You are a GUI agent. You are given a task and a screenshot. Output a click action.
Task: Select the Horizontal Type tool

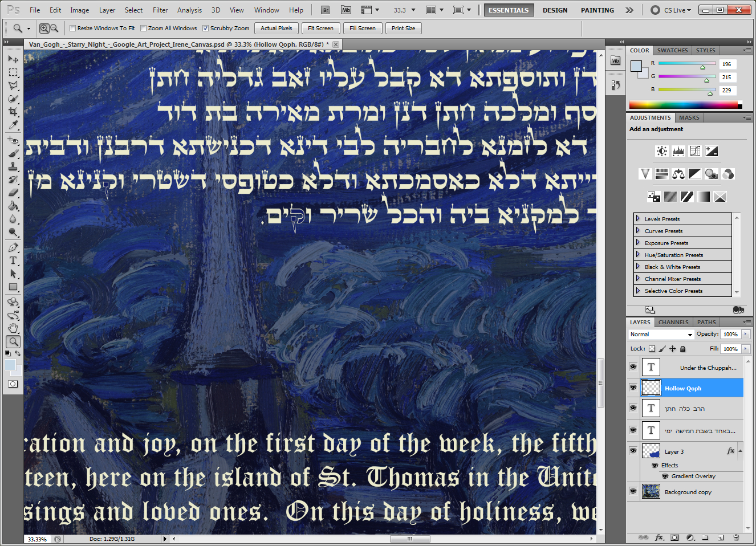pyautogui.click(x=13, y=260)
